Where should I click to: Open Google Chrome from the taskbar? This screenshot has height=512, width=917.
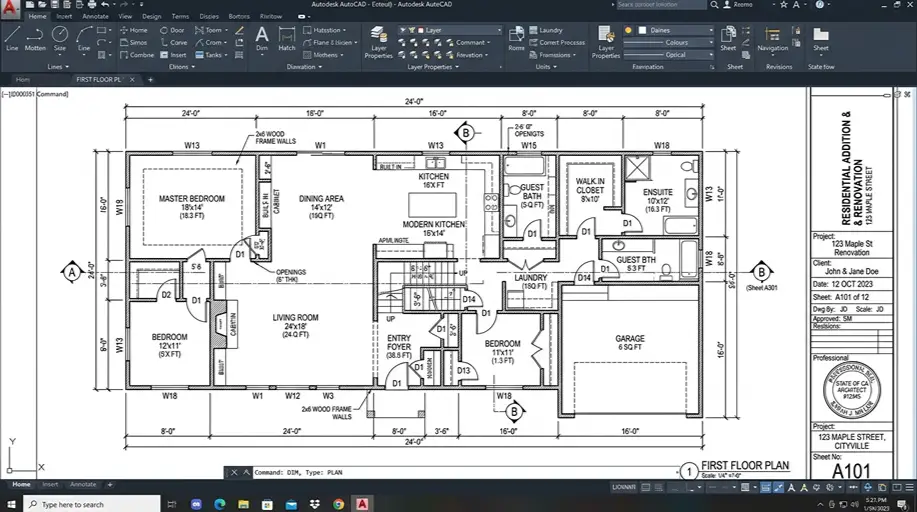[x=339, y=504]
